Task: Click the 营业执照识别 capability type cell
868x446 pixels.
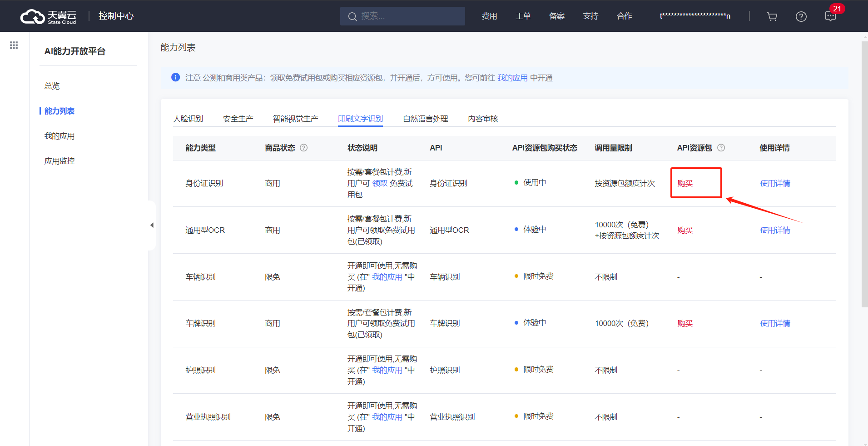Action: point(208,417)
